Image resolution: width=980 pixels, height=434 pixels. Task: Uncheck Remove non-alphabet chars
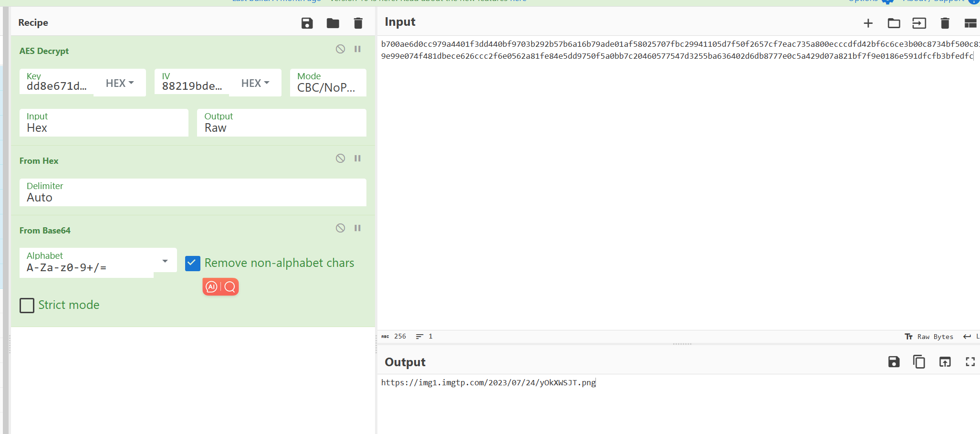pyautogui.click(x=192, y=263)
